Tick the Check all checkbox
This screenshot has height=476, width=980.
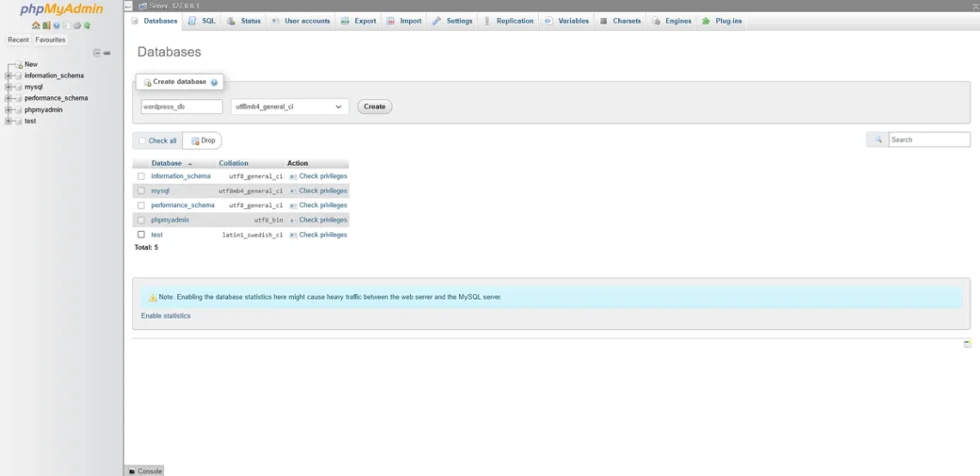click(x=143, y=141)
